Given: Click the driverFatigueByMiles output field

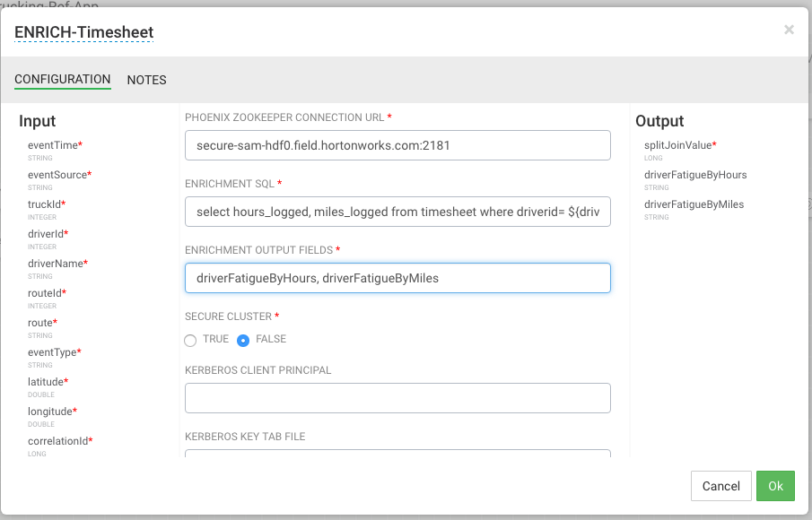Looking at the screenshot, I should pos(694,204).
